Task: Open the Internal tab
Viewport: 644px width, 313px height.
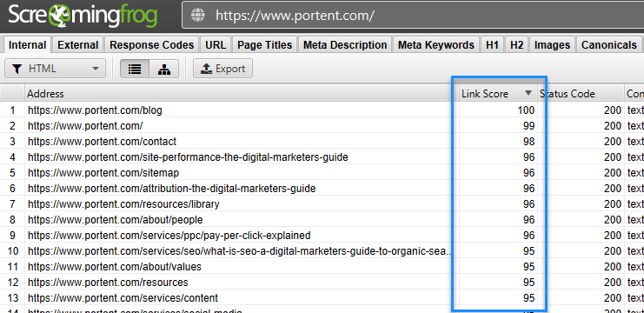Action: click(x=28, y=44)
